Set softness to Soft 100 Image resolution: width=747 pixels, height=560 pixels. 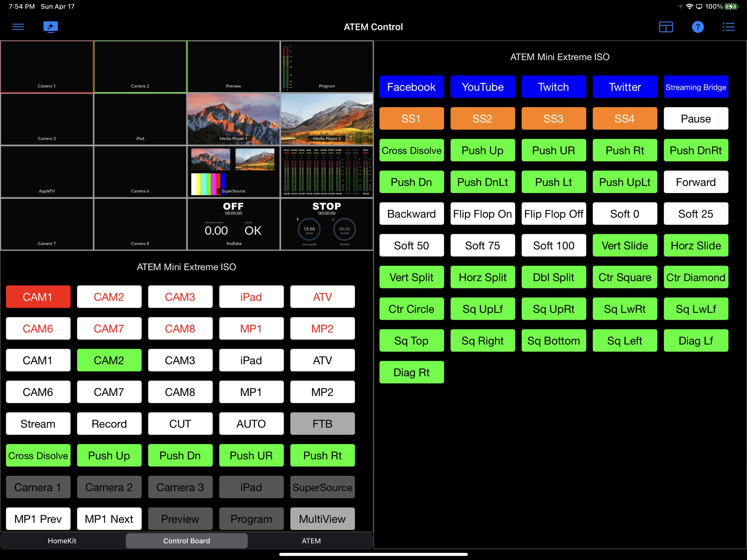pyautogui.click(x=553, y=246)
